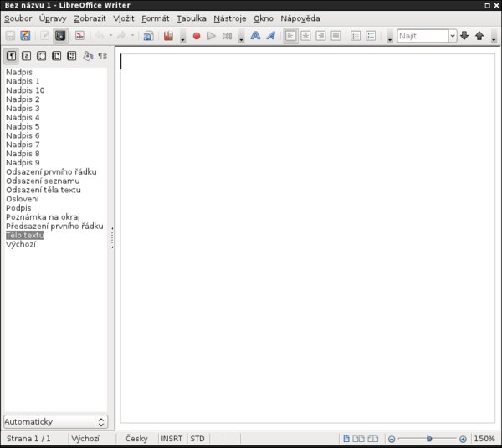
Task: Open the Vložit menu
Action: (x=124, y=18)
